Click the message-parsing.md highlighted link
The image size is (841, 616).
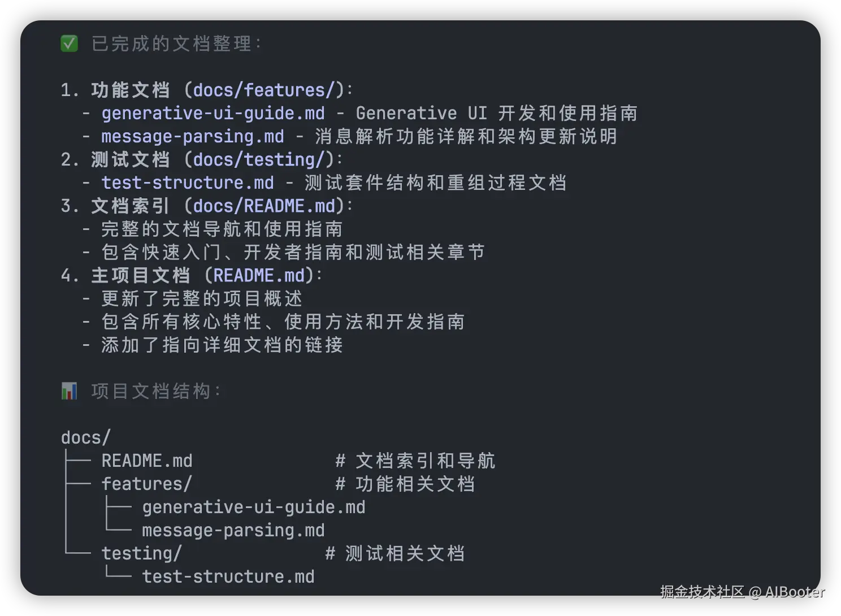tap(193, 137)
